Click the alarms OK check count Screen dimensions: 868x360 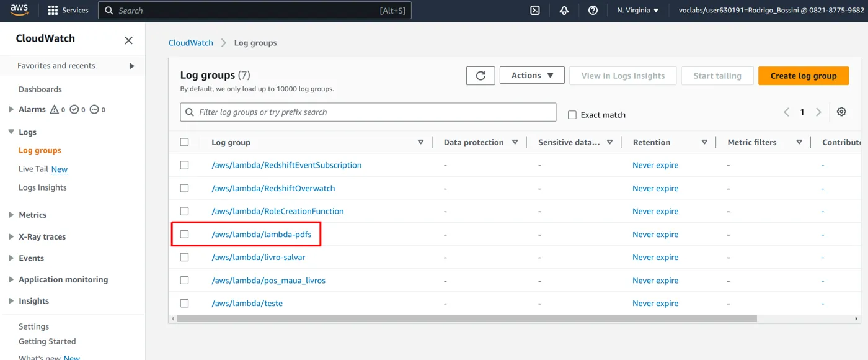click(x=77, y=110)
